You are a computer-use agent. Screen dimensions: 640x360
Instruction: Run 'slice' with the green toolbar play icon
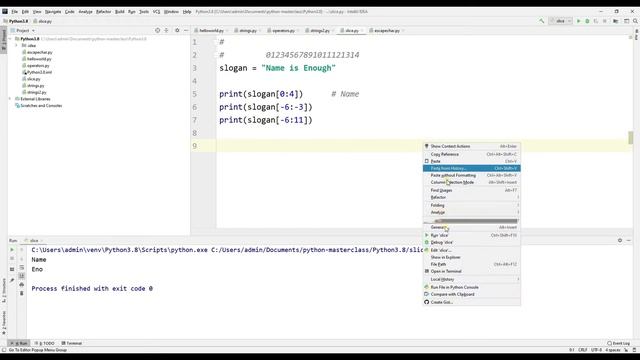pos(578,21)
